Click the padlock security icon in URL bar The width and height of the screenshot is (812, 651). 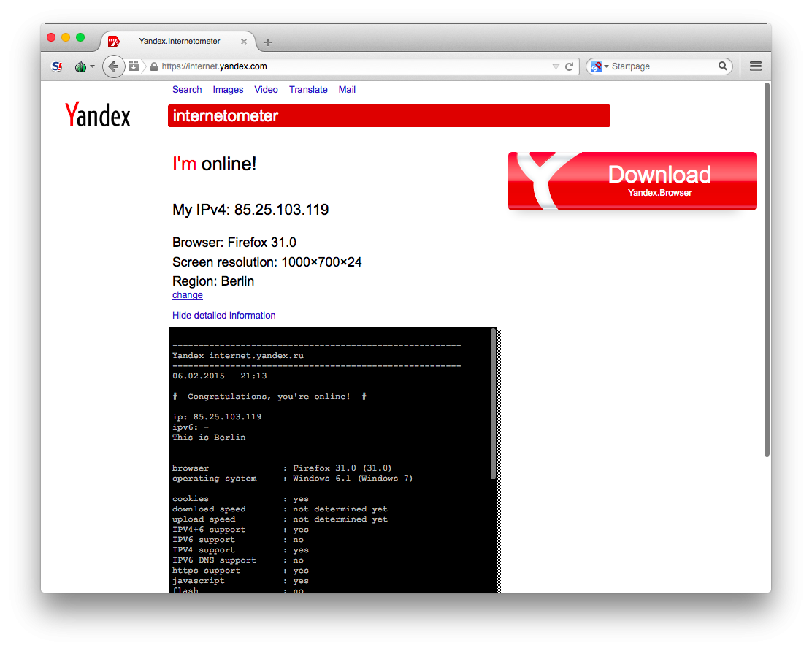tap(154, 66)
